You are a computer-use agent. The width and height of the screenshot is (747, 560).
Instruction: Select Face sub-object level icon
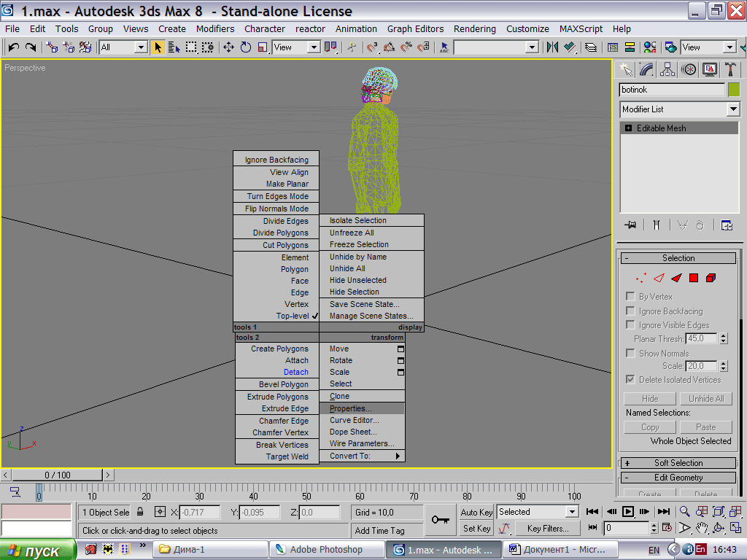[676, 278]
